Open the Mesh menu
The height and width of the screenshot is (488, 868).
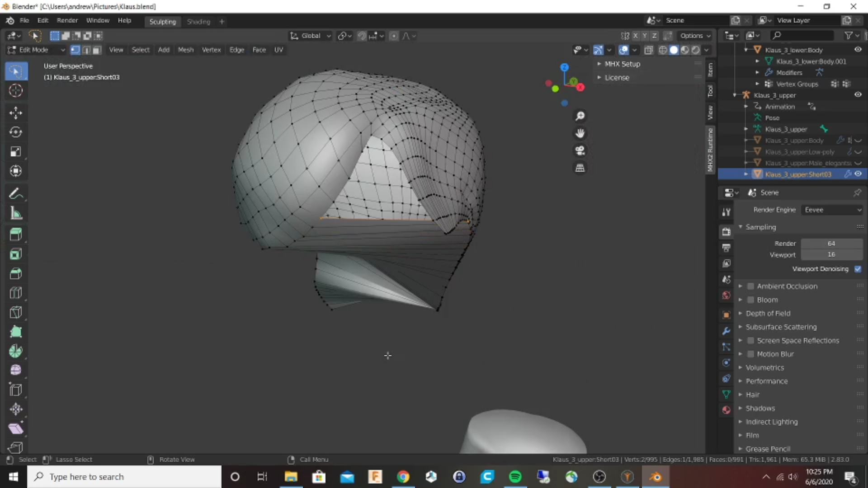(185, 50)
